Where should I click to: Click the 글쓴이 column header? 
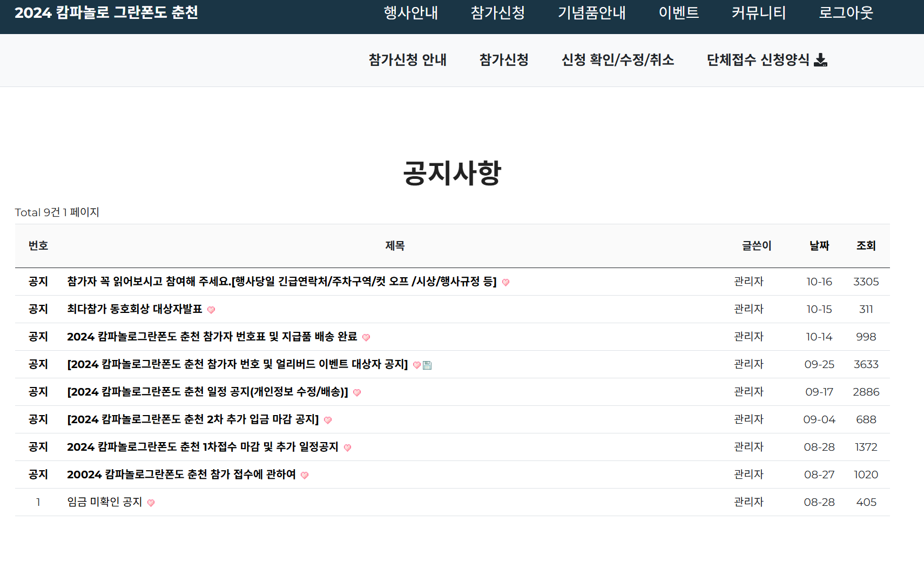(x=757, y=246)
